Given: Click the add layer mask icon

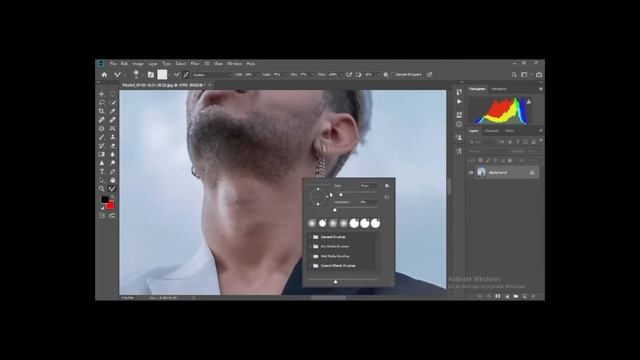Looking at the screenshot, I should [498, 296].
